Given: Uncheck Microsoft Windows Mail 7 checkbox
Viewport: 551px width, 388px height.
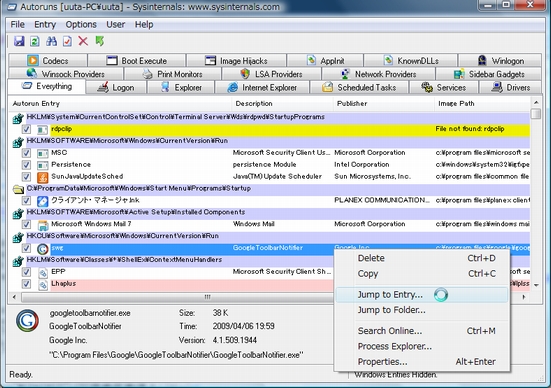Looking at the screenshot, I should 26,224.
